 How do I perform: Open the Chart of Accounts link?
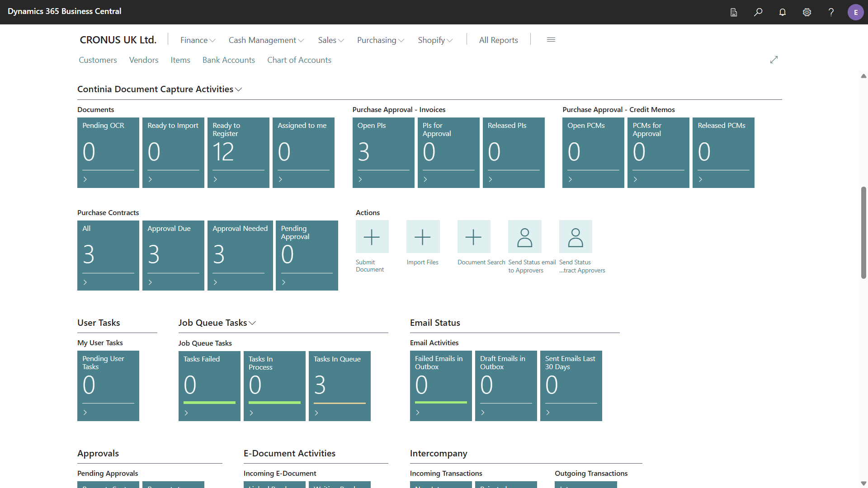(299, 60)
